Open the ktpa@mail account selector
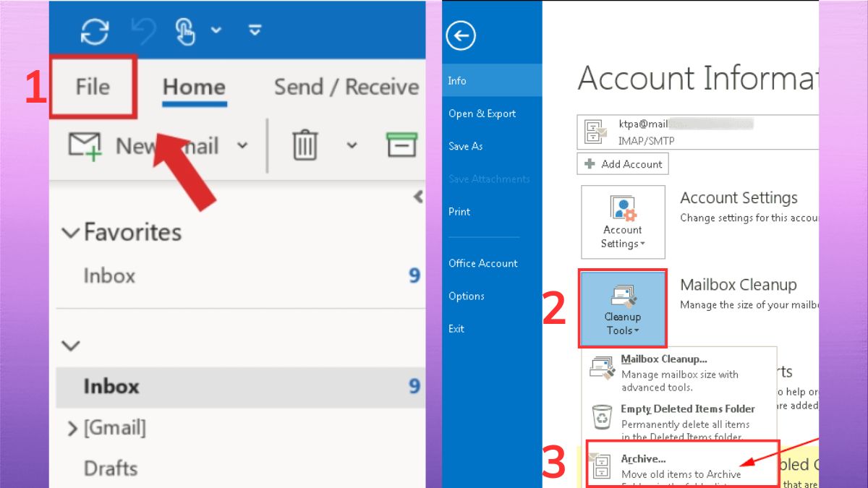Image resolution: width=868 pixels, height=488 pixels. (697, 131)
